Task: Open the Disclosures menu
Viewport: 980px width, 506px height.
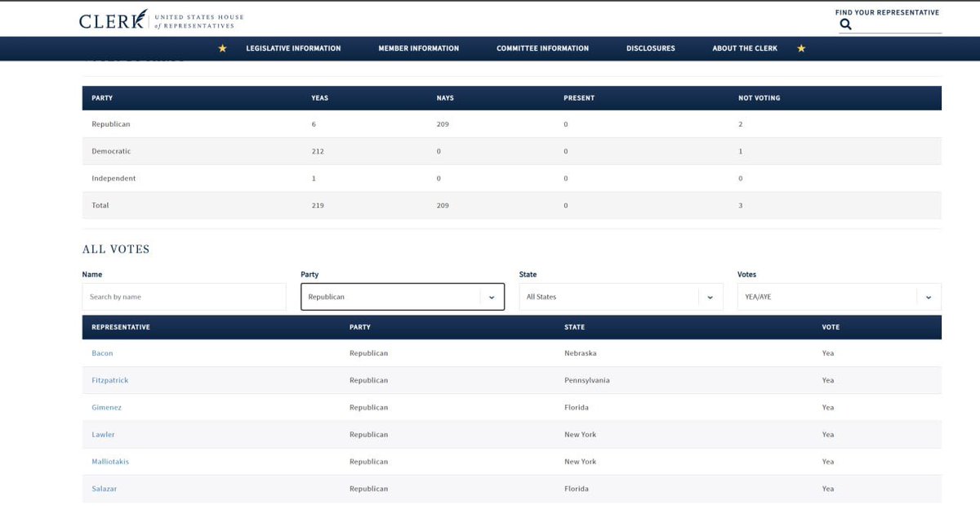Action: (x=651, y=48)
